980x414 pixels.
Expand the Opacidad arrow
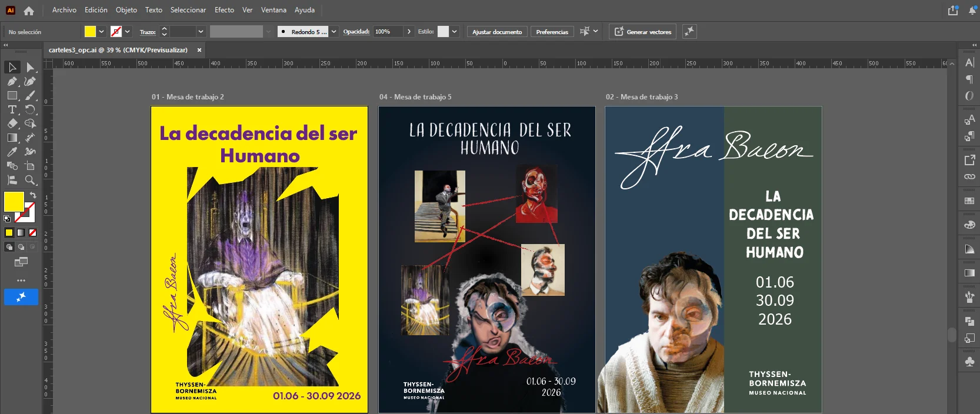(409, 32)
